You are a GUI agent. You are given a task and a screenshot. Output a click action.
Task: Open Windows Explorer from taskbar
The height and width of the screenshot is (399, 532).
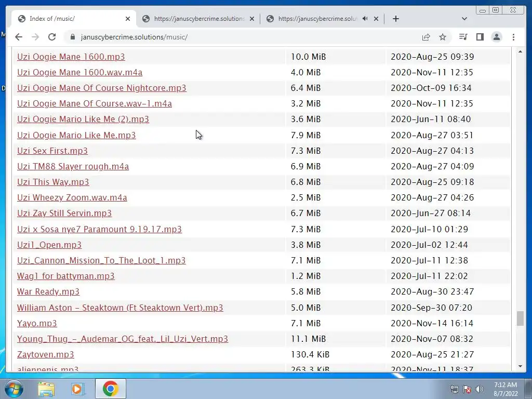click(46, 389)
